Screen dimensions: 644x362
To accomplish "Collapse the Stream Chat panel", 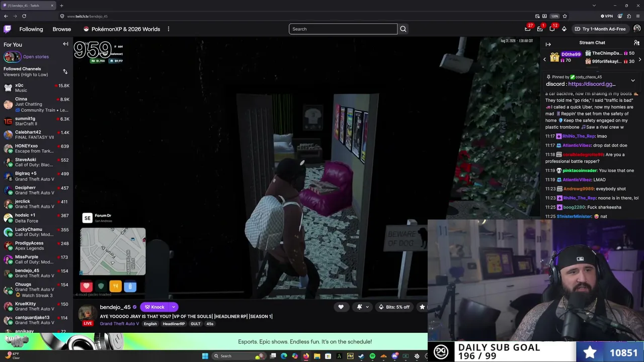I will tap(548, 44).
